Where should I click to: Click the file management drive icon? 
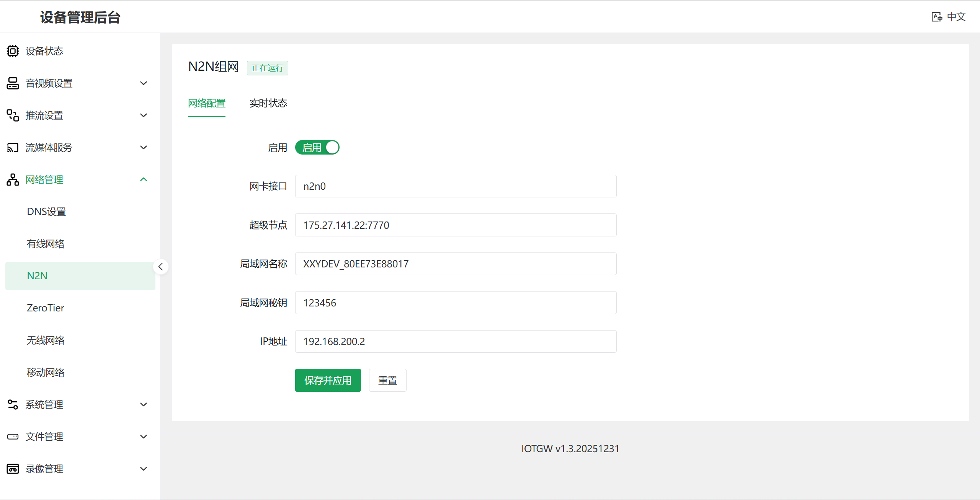[13, 436]
